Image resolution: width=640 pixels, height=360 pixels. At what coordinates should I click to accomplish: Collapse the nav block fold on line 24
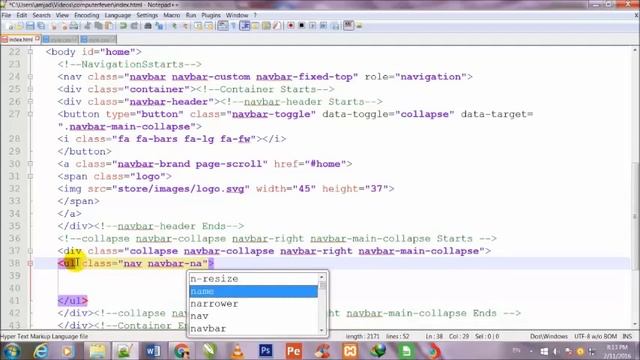coord(30,77)
